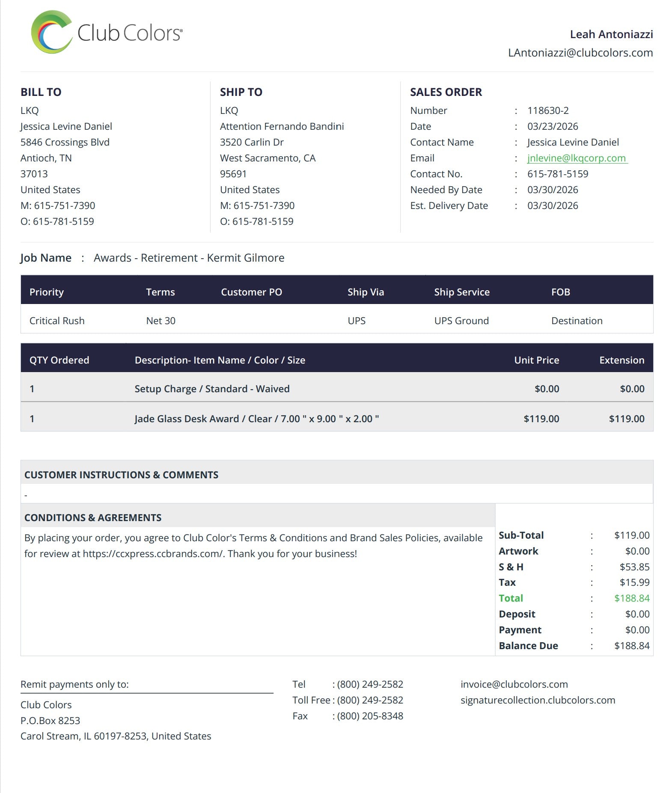Click the Priority column header
The width and height of the screenshot is (672, 793).
47,292
